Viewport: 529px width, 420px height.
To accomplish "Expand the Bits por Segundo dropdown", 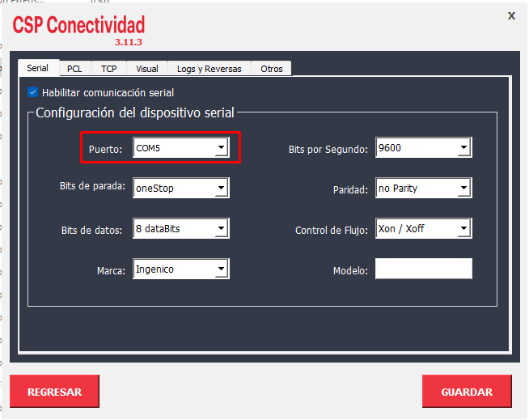I will pyautogui.click(x=463, y=148).
